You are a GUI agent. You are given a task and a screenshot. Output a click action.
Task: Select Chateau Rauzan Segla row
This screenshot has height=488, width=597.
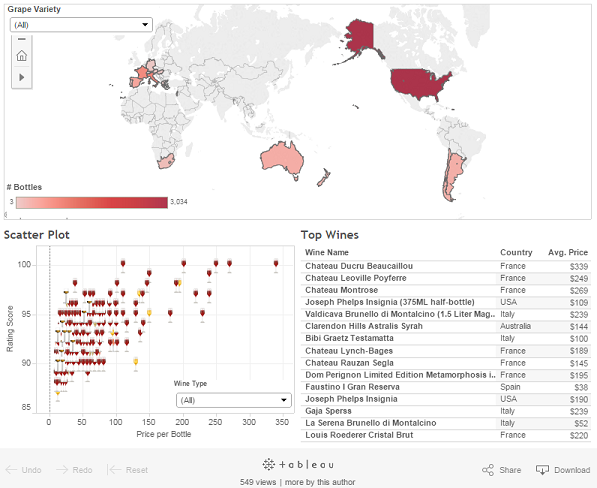tap(446, 363)
